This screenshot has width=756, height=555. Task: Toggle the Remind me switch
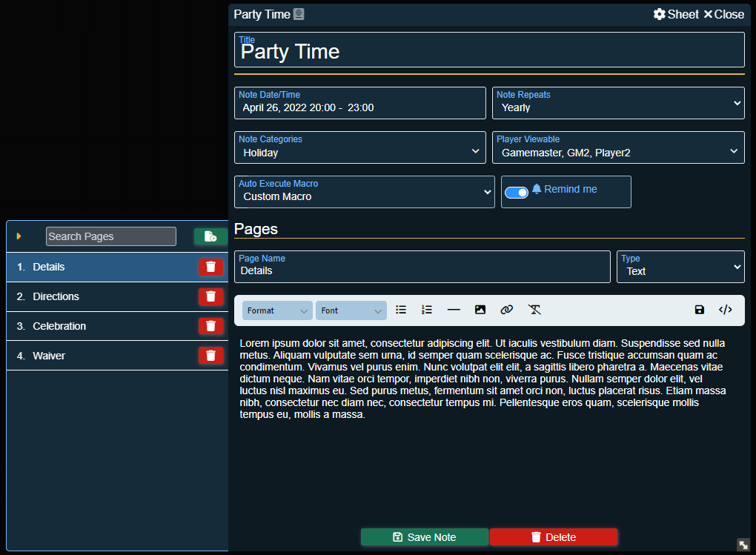(517, 192)
